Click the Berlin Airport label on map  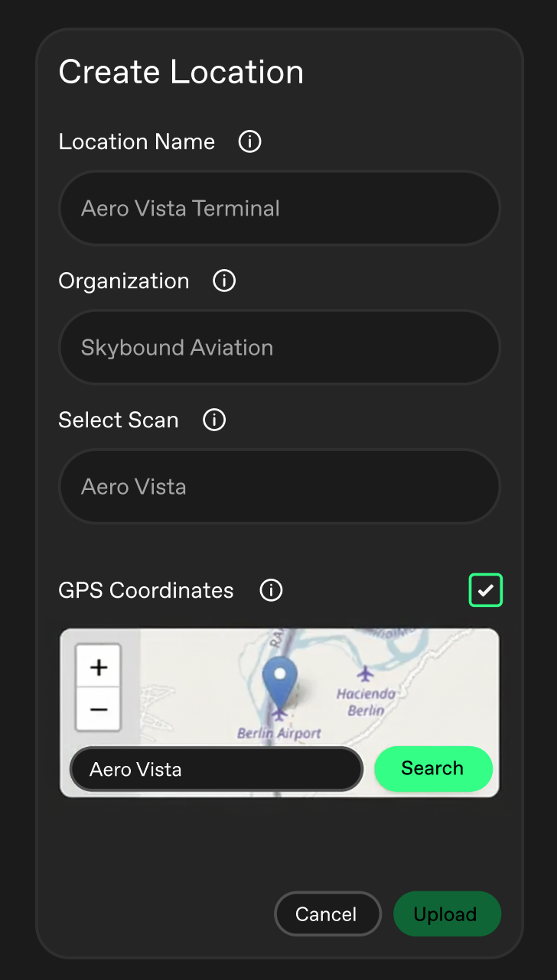click(x=279, y=734)
